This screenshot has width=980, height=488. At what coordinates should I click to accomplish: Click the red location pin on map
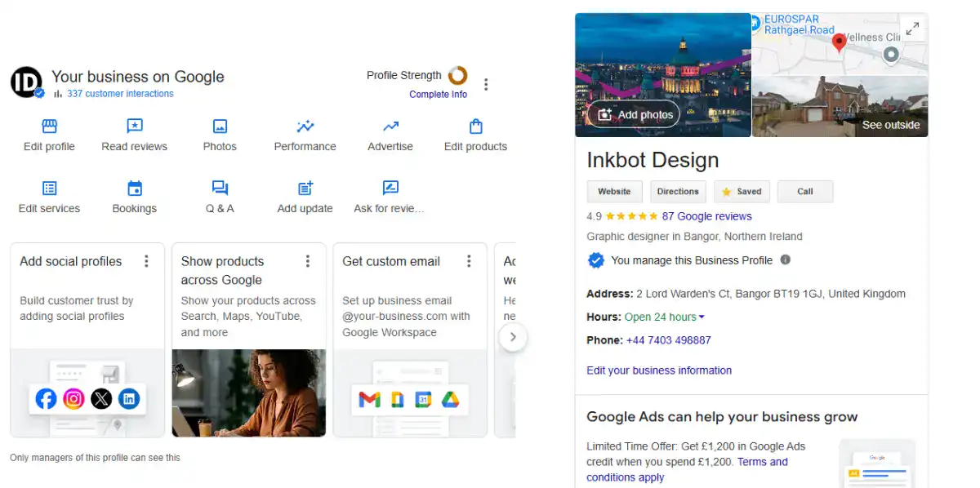tap(839, 43)
